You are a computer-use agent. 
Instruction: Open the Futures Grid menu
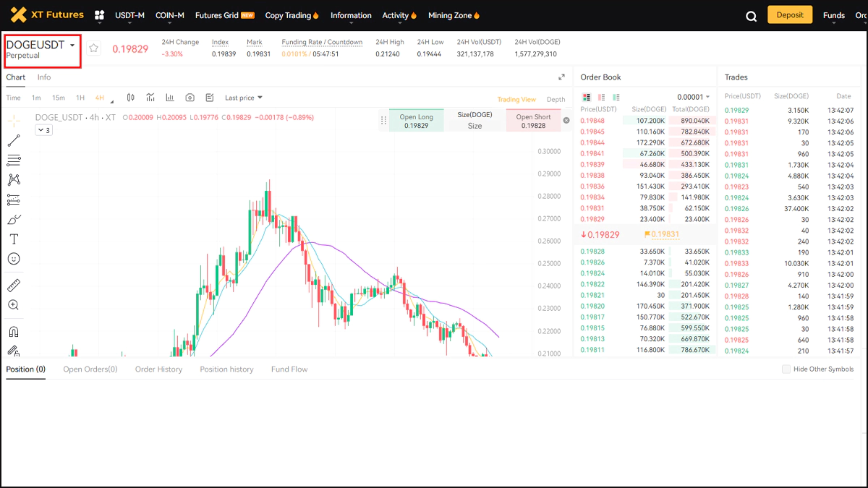[224, 15]
